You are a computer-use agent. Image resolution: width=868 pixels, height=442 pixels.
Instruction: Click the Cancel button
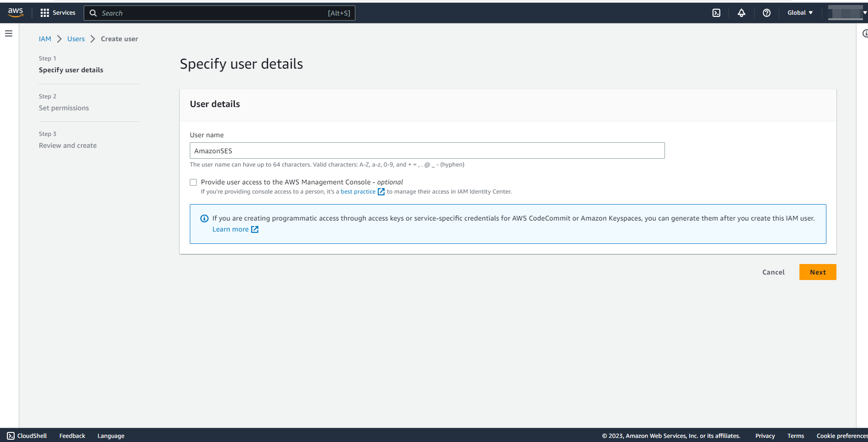click(x=773, y=272)
